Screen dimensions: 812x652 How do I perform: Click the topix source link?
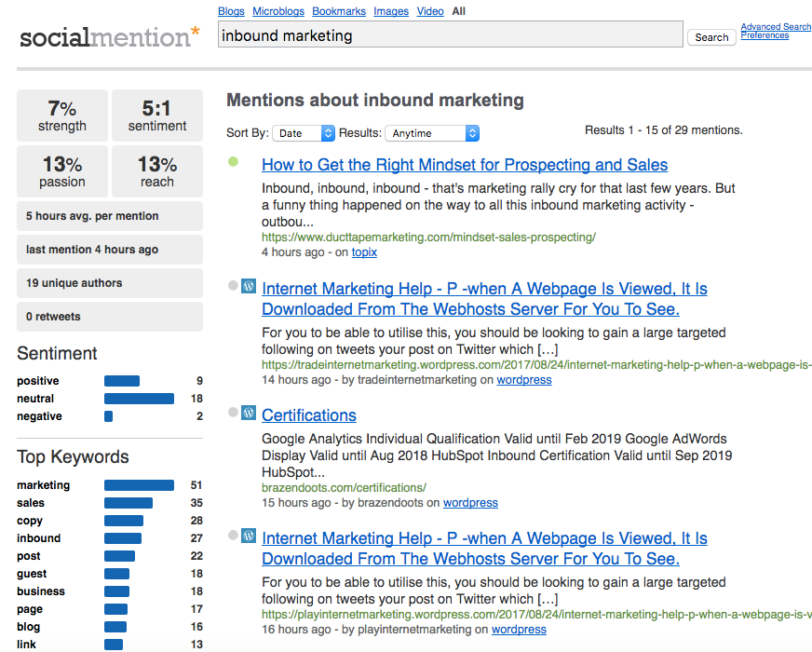(x=364, y=251)
